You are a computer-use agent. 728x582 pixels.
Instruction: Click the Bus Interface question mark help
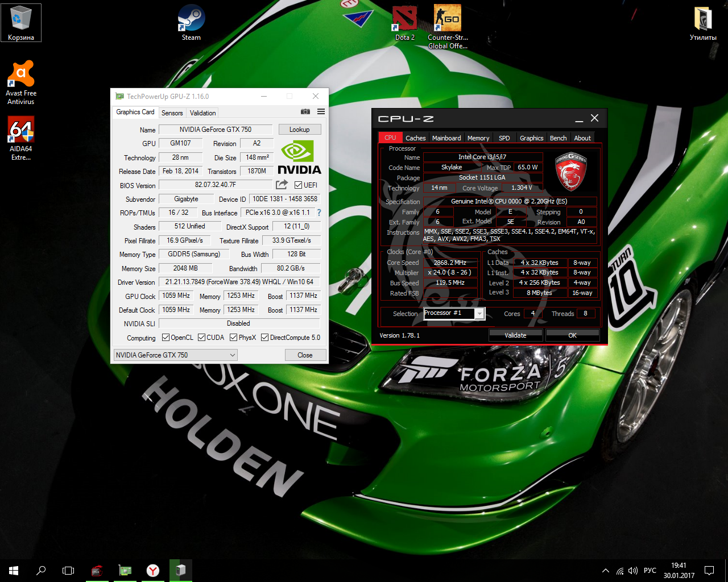click(x=319, y=213)
